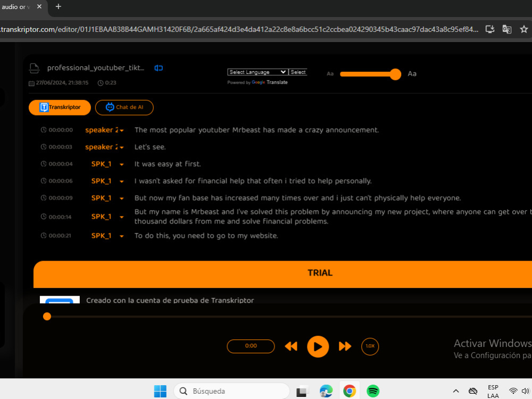
Task: Click the orange TRIAL banner
Action: click(283, 274)
